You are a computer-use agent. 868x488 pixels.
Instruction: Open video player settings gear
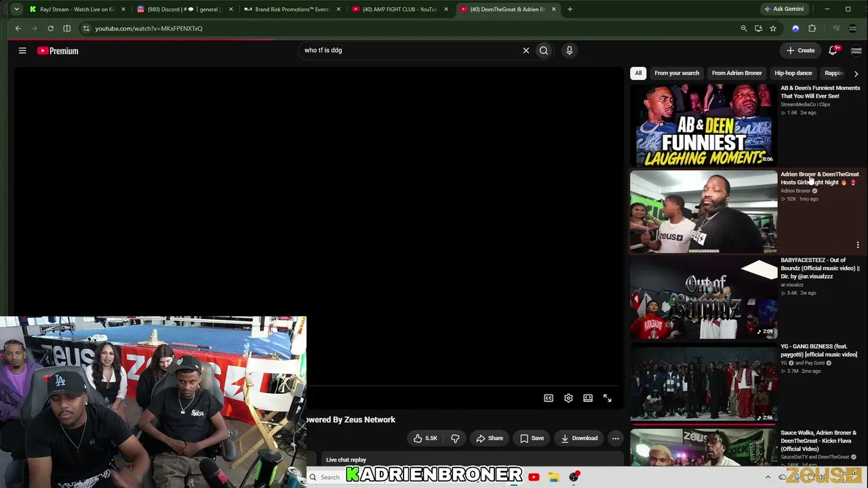pyautogui.click(x=568, y=399)
